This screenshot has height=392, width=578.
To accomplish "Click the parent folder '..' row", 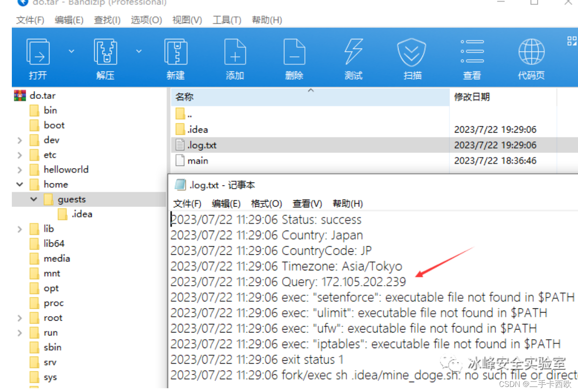I will [x=310, y=114].
